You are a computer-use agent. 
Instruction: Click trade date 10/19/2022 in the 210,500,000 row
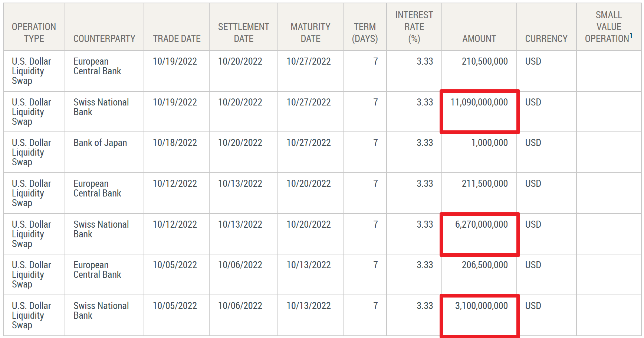(x=175, y=61)
